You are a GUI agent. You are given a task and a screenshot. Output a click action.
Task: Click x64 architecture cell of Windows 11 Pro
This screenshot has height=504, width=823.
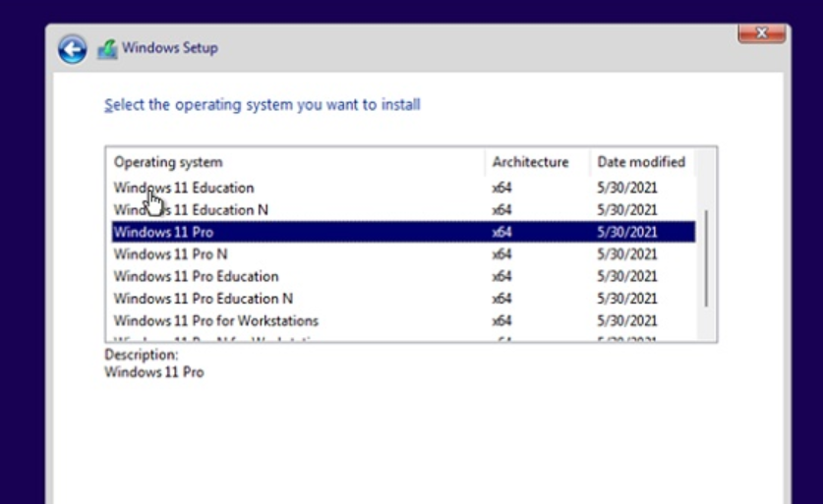[501, 233]
